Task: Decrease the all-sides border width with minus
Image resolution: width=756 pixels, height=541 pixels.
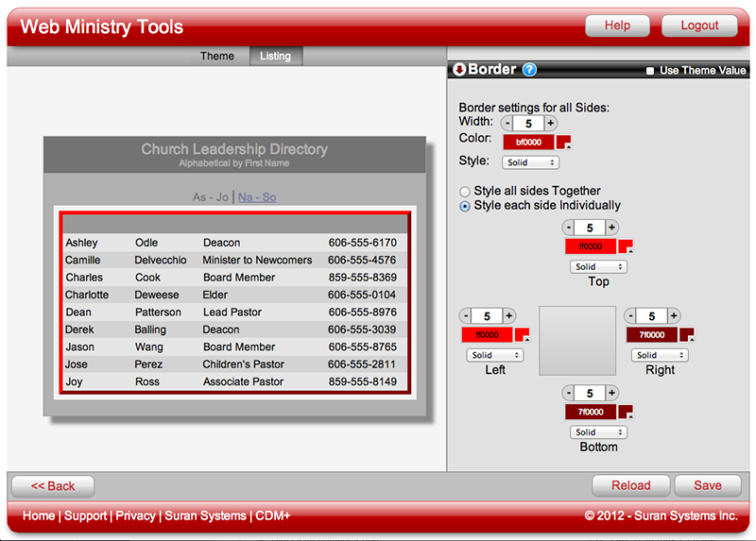Action: tap(507, 123)
